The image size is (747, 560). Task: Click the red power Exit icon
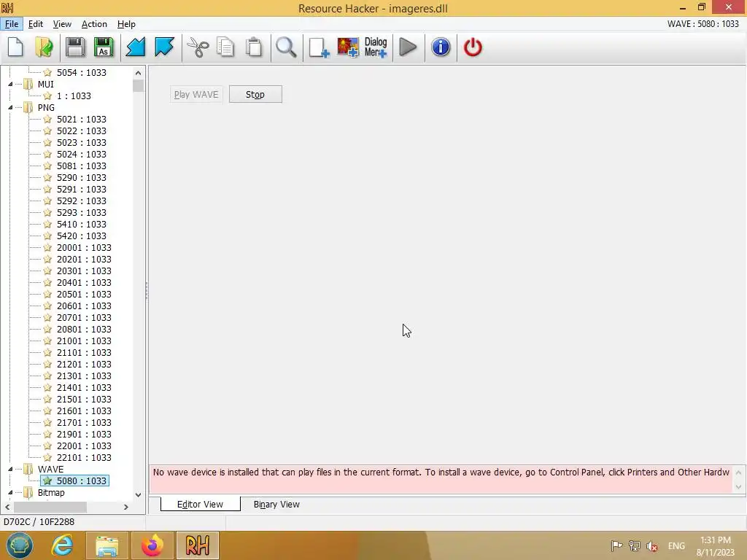(473, 47)
